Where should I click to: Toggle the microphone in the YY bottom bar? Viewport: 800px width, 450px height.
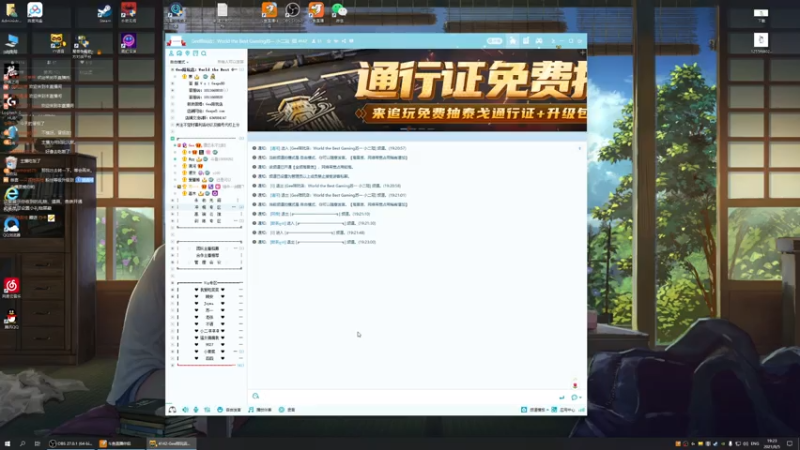pos(196,410)
